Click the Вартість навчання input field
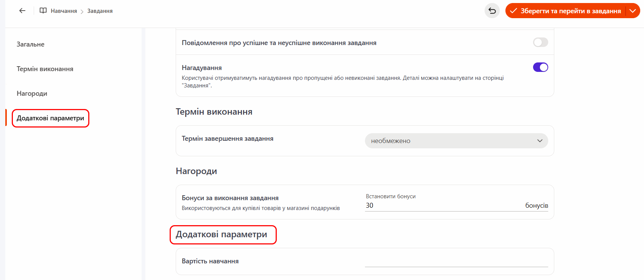Viewport: 644px width, 280px height. [456, 261]
